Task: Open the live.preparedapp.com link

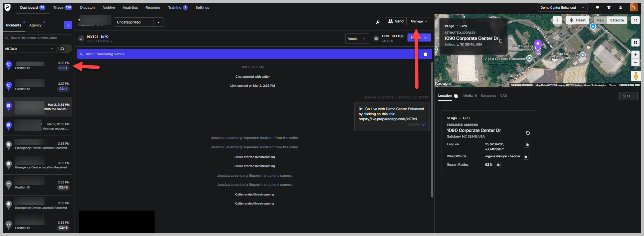Action: point(387,119)
